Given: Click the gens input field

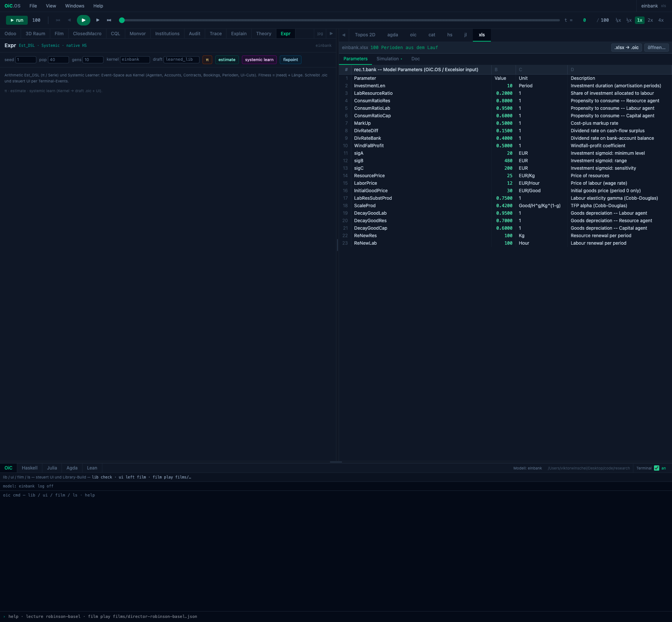Looking at the screenshot, I should (93, 60).
